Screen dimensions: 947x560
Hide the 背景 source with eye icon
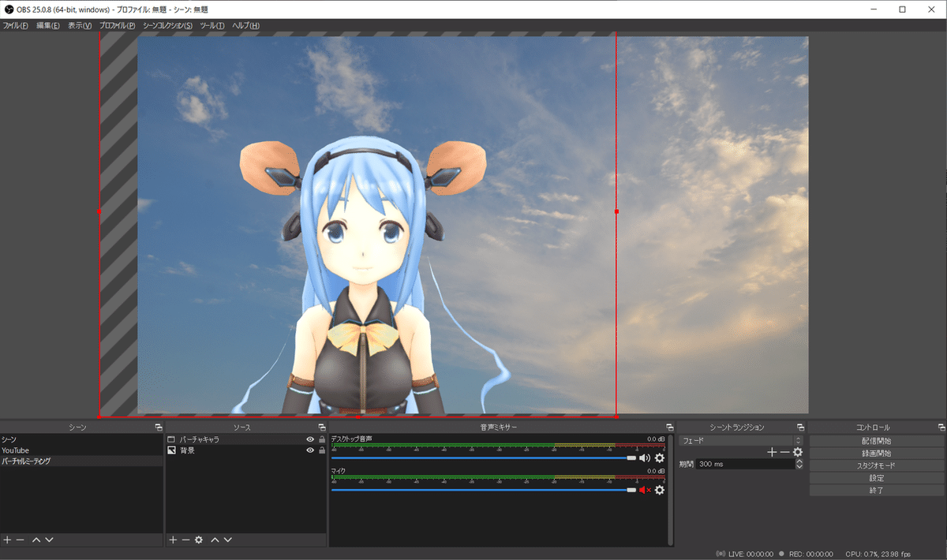[310, 450]
